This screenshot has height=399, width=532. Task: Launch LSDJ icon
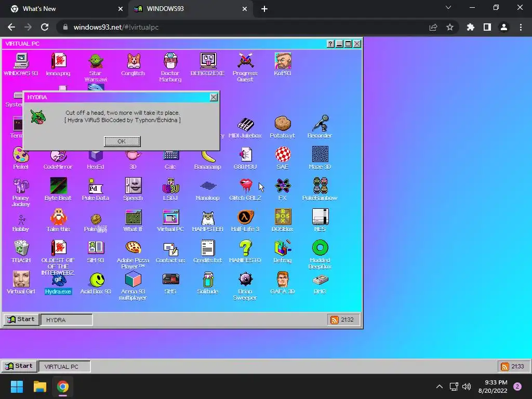[x=170, y=186]
